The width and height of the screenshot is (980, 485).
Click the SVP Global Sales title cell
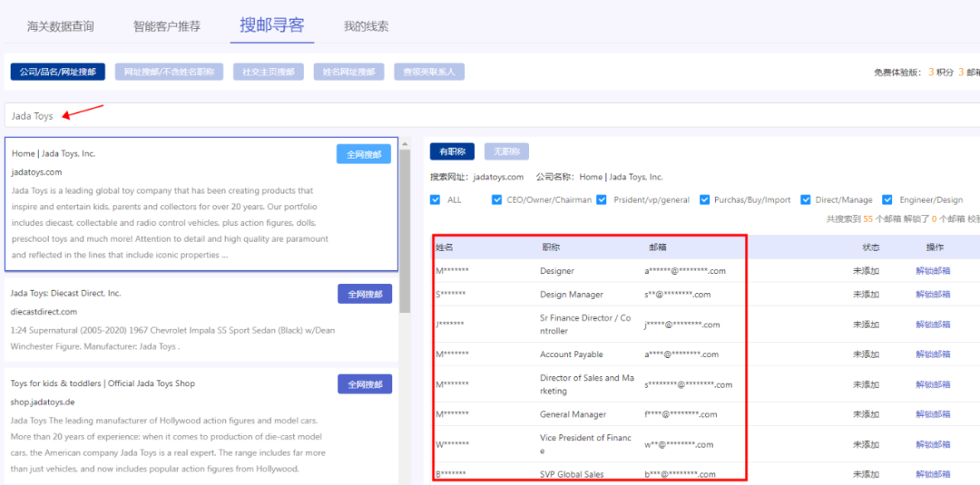point(572,474)
